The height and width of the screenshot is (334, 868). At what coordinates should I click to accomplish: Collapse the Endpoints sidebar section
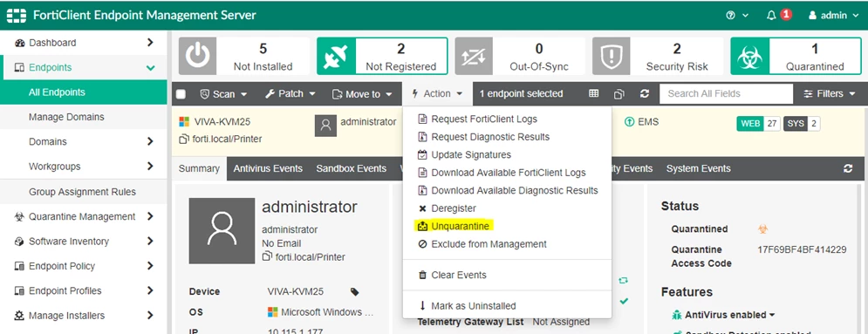150,67
